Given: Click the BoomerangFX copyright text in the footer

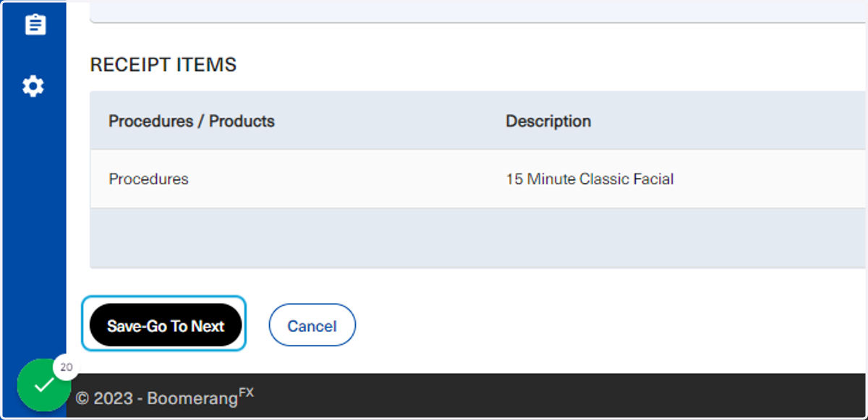Looking at the screenshot, I should point(165,397).
